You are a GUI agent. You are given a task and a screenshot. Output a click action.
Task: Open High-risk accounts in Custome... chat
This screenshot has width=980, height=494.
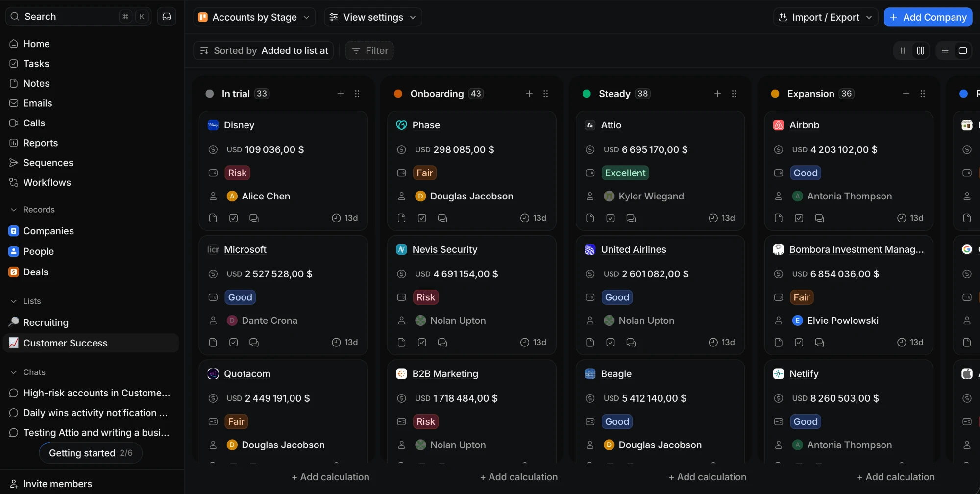pos(91,393)
